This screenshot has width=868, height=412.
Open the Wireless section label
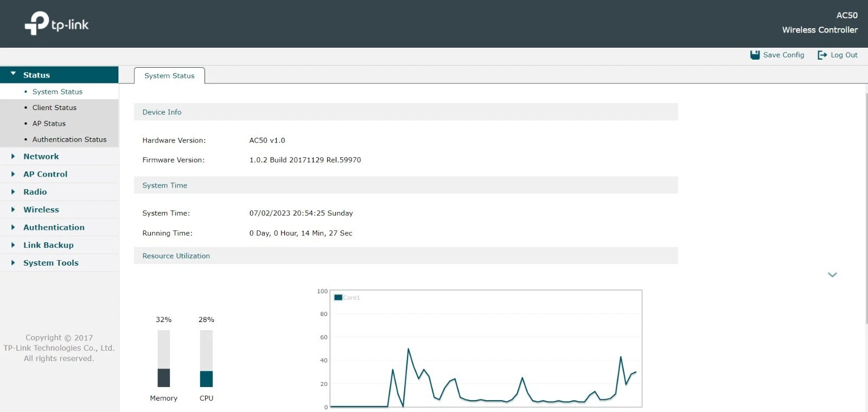(x=41, y=209)
